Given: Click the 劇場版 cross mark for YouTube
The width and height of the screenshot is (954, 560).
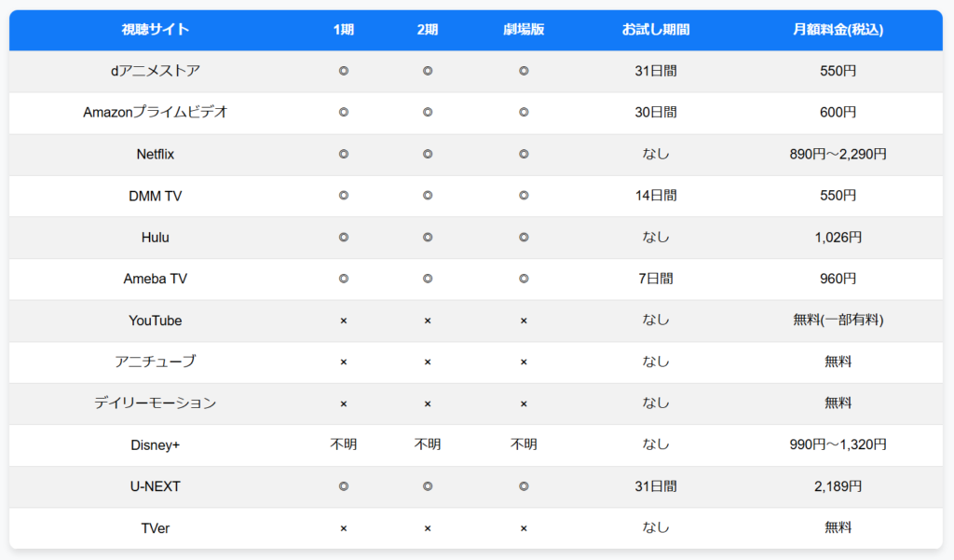Looking at the screenshot, I should point(524,321).
